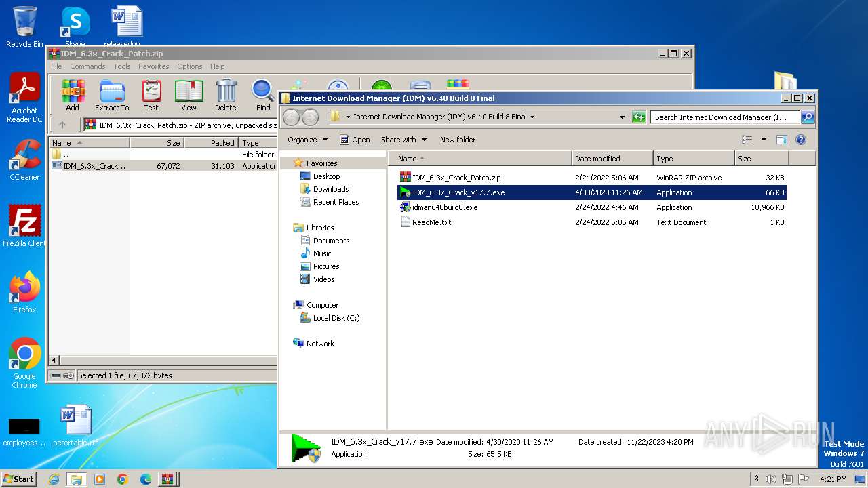868x488 pixels.
Task: Click Open button in Explorer toolbar
Action: point(355,140)
